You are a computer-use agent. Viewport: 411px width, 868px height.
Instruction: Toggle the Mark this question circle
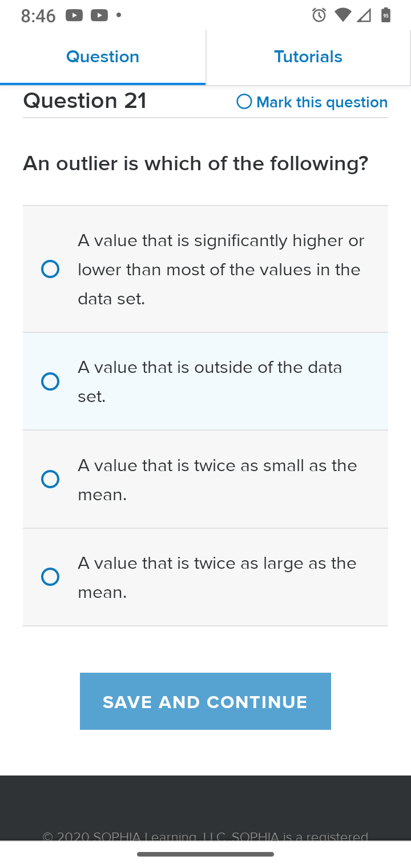[x=244, y=102]
